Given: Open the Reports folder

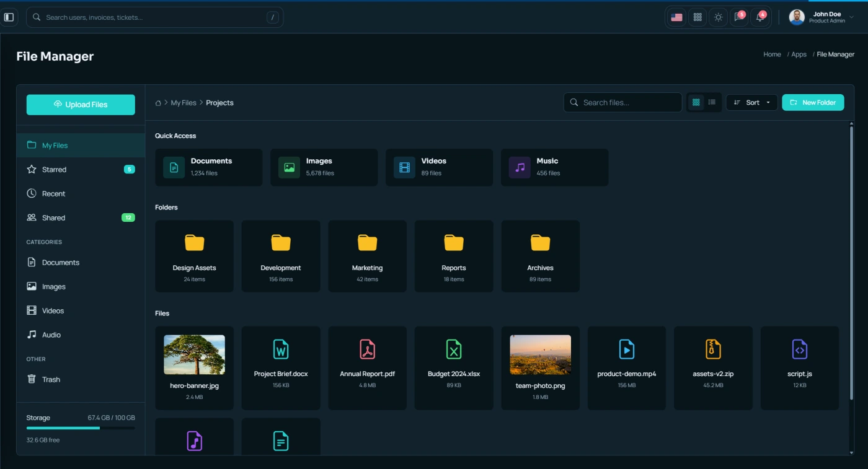Looking at the screenshot, I should [454, 256].
